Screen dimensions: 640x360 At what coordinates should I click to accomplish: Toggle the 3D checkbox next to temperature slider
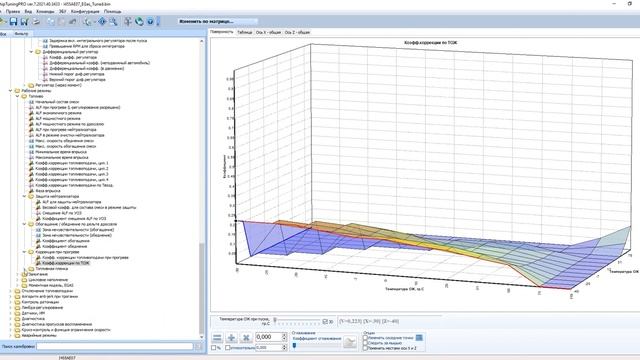click(x=325, y=322)
